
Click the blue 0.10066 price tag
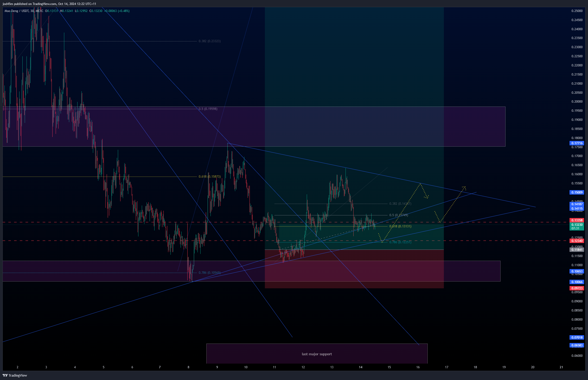point(577,282)
